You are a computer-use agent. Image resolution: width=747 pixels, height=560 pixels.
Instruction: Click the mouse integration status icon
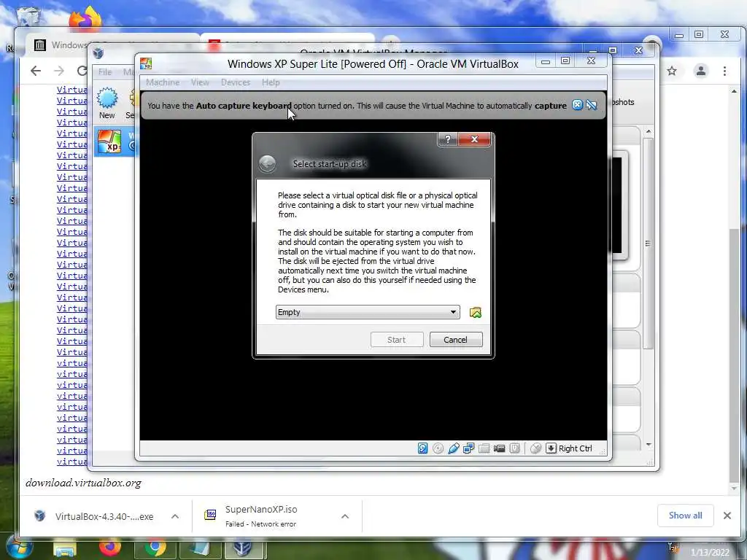[x=535, y=448]
